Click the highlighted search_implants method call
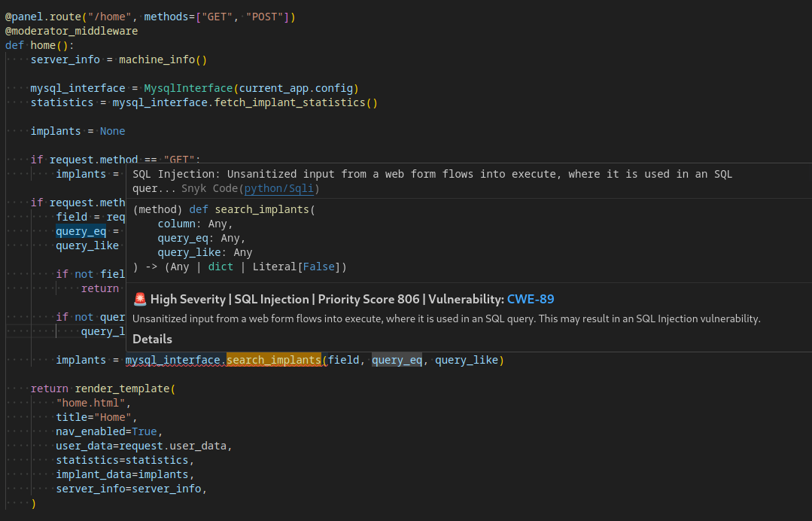 click(x=273, y=360)
